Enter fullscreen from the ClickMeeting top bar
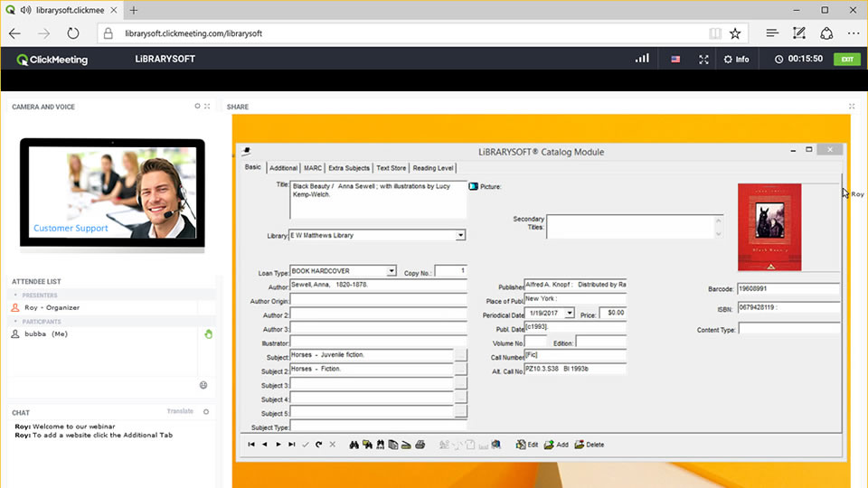This screenshot has width=868, height=488. coord(703,60)
